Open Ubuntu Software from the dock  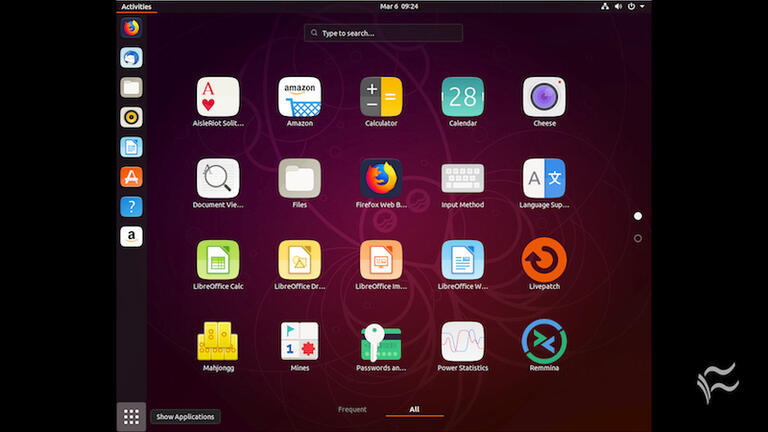coord(131,177)
